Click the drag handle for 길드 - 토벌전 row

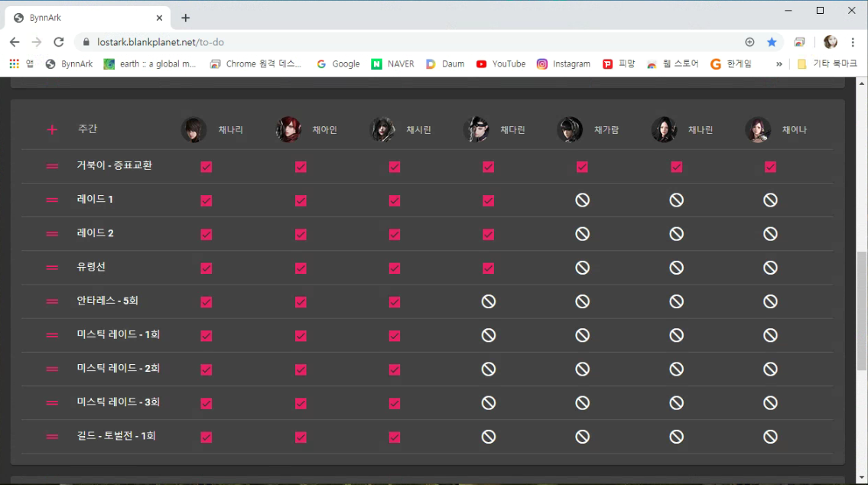(x=52, y=436)
